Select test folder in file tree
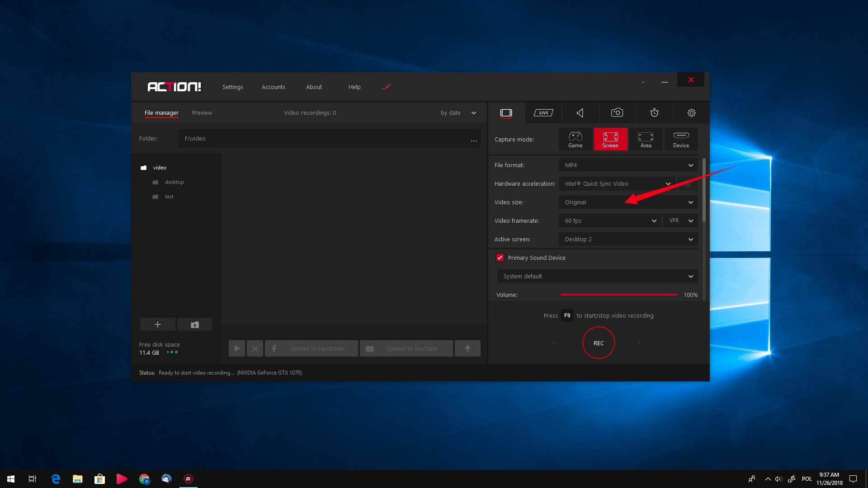Viewport: 868px width, 488px height. click(170, 196)
